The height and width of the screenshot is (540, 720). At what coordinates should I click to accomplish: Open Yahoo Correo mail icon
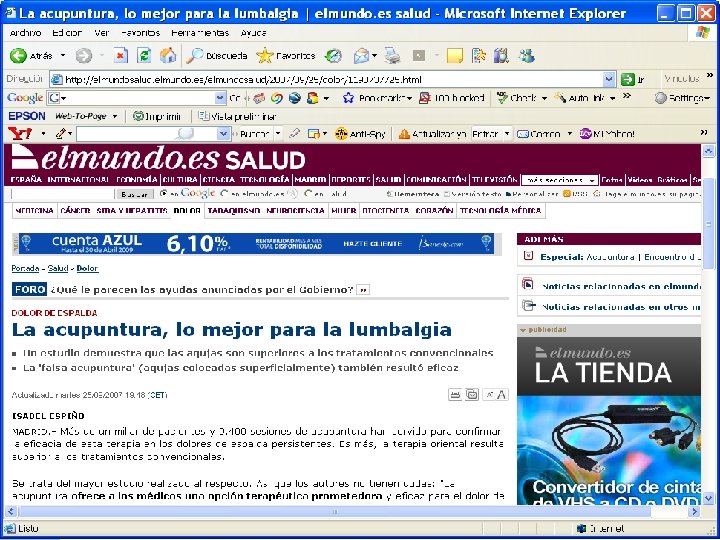[523, 134]
